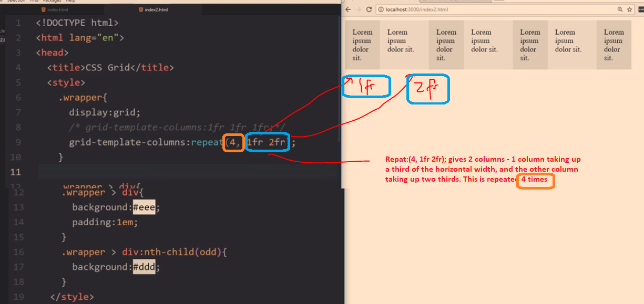Click the #eee color preview in code
Viewport: 644px width, 304px height.
[x=144, y=207]
